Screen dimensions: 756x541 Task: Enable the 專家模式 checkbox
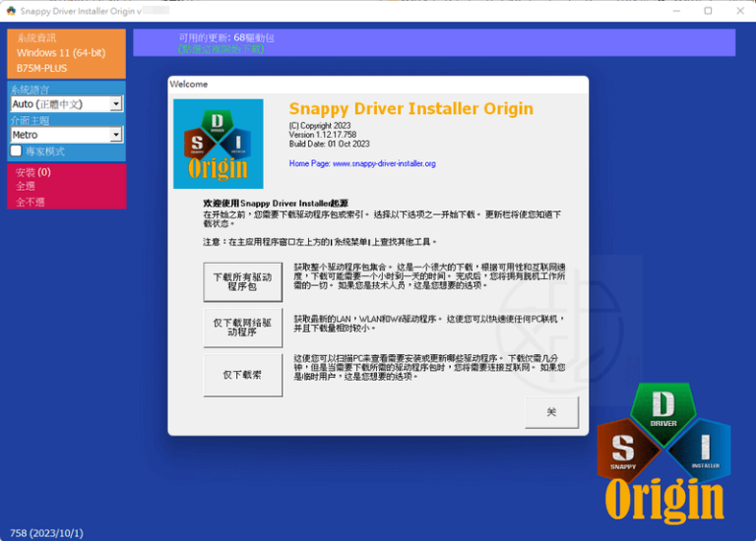pyautogui.click(x=16, y=150)
